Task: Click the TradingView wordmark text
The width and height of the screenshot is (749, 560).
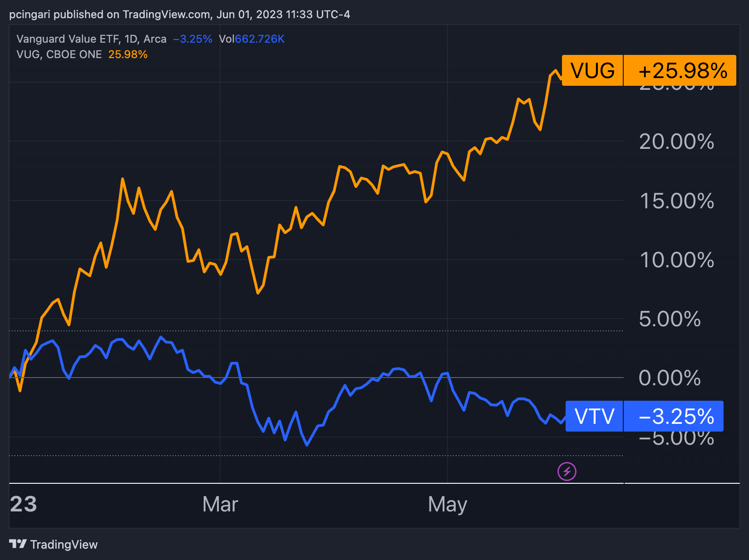Action: [x=64, y=545]
